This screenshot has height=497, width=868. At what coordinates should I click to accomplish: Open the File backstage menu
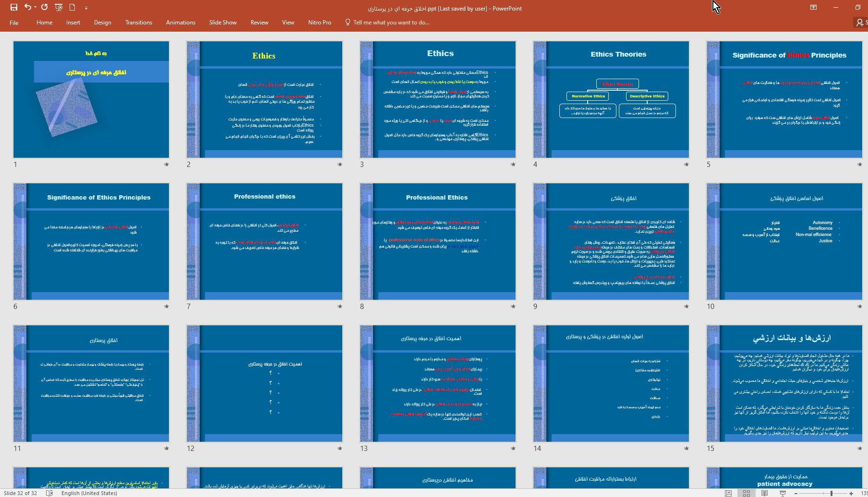point(14,23)
